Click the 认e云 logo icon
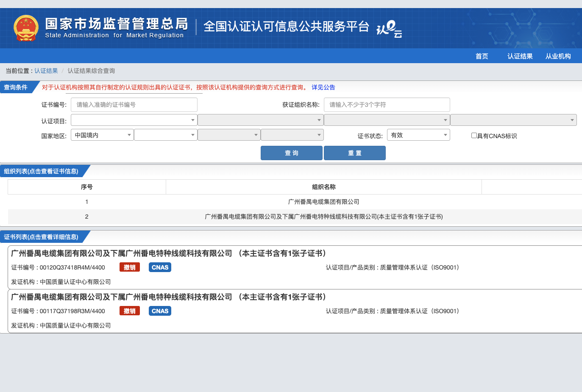 pyautogui.click(x=389, y=29)
